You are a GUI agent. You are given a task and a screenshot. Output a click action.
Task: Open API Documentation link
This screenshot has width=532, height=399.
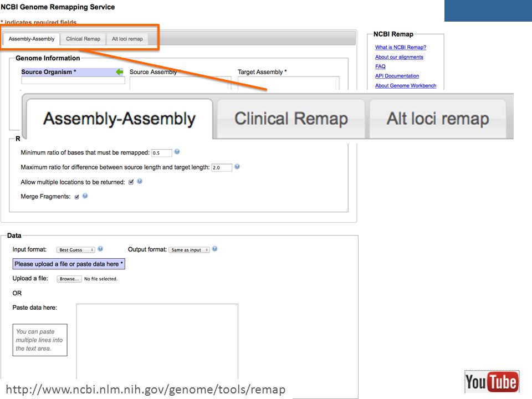click(397, 76)
